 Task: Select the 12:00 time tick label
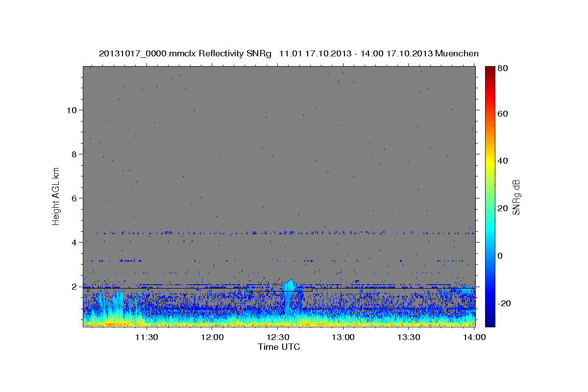(x=212, y=337)
